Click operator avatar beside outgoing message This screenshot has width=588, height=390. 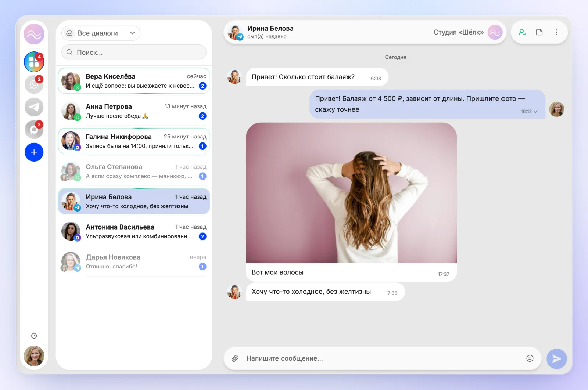556,109
